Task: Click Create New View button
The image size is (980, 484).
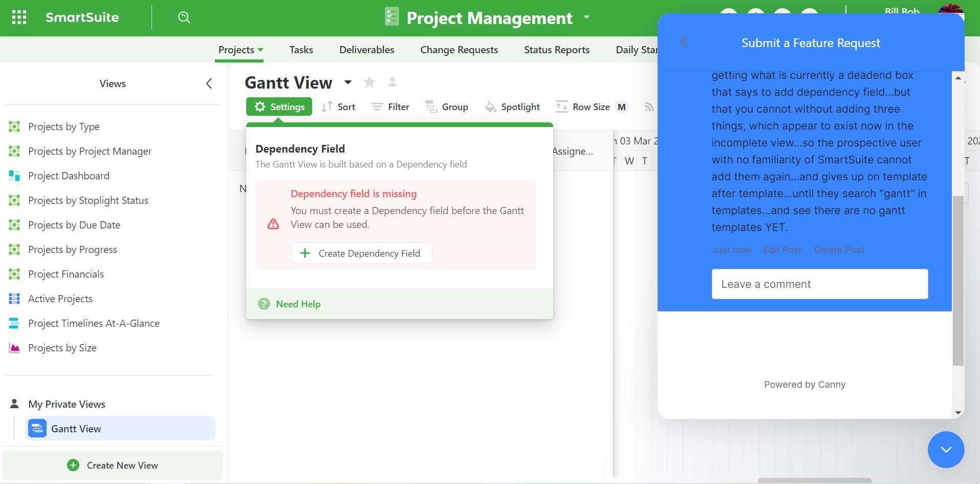Action: 113,465
